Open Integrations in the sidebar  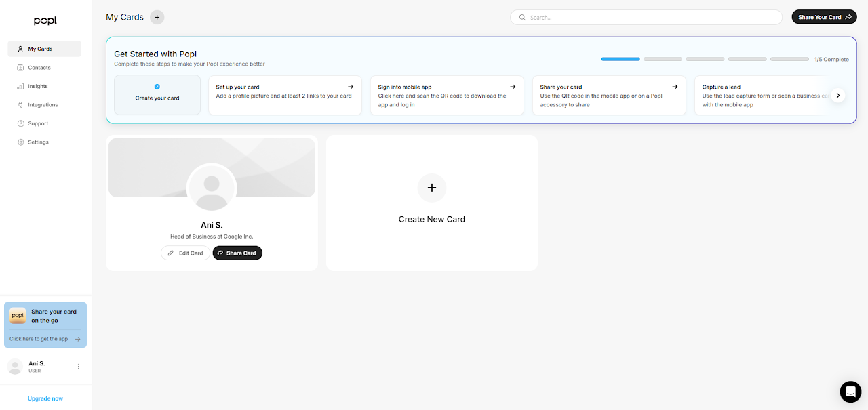[45, 105]
